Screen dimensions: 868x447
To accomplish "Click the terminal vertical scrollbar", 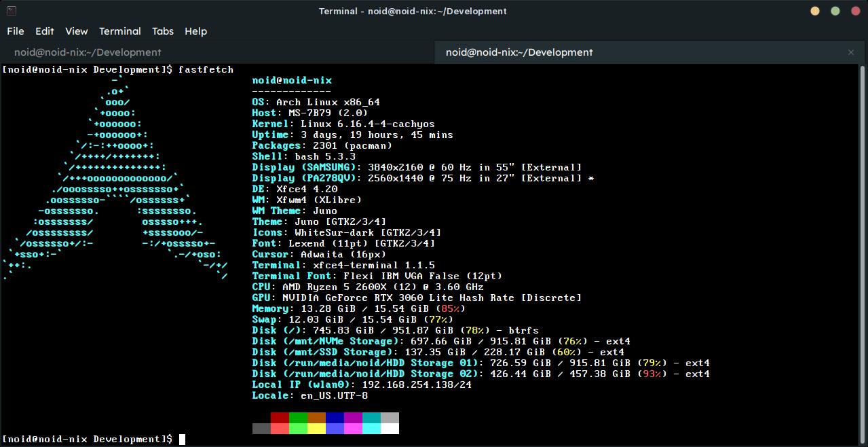I will tap(863, 255).
